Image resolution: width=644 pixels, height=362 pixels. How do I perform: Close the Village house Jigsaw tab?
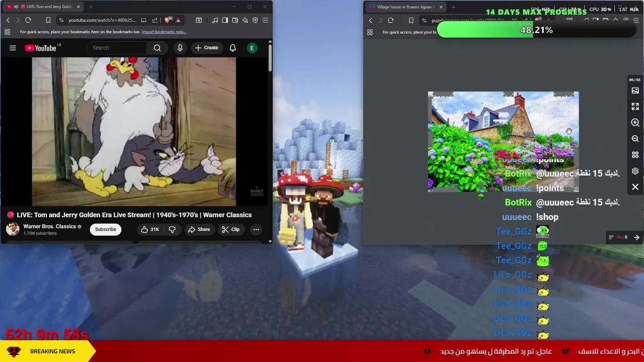coord(441,7)
